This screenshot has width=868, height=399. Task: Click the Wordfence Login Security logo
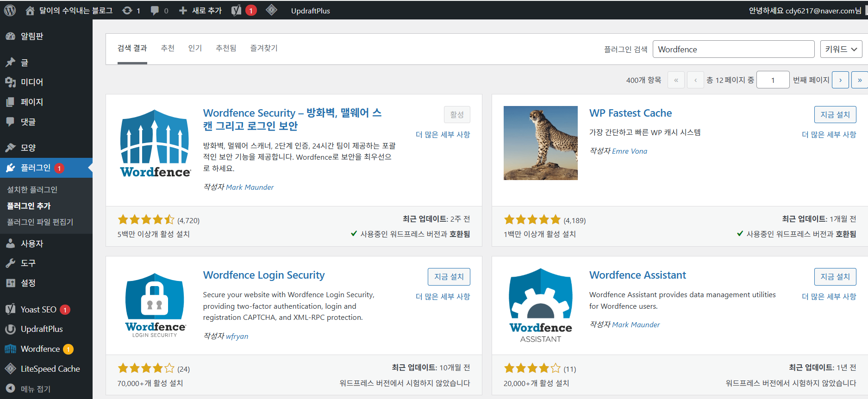click(x=155, y=305)
